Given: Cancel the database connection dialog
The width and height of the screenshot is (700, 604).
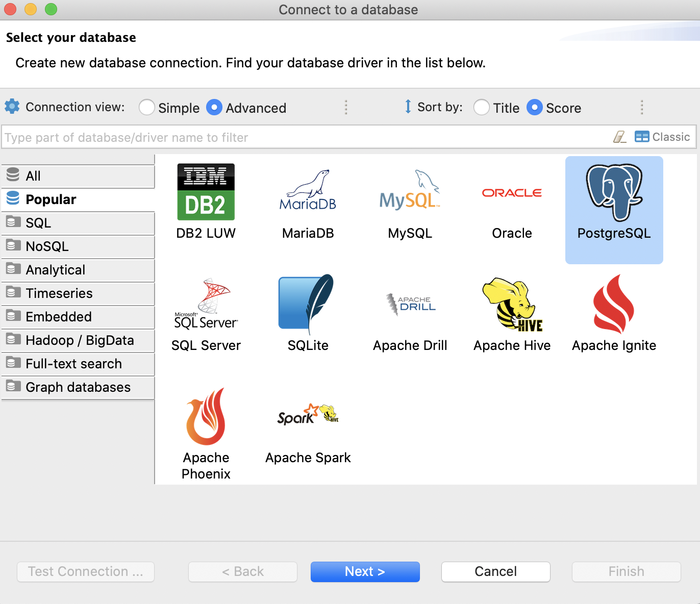Looking at the screenshot, I should 495,571.
